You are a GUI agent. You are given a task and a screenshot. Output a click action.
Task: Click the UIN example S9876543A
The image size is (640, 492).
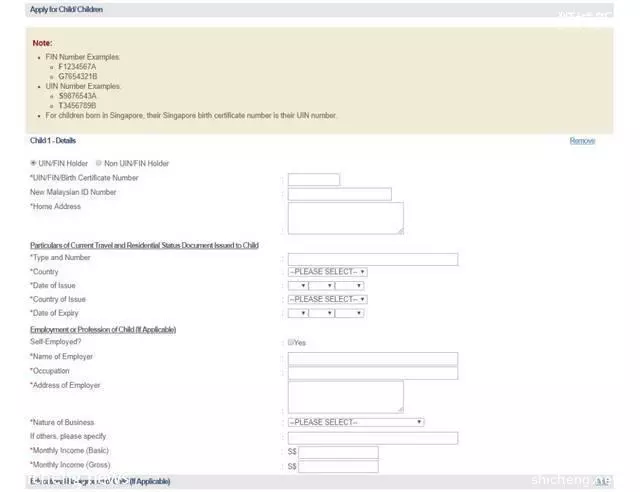click(77, 96)
